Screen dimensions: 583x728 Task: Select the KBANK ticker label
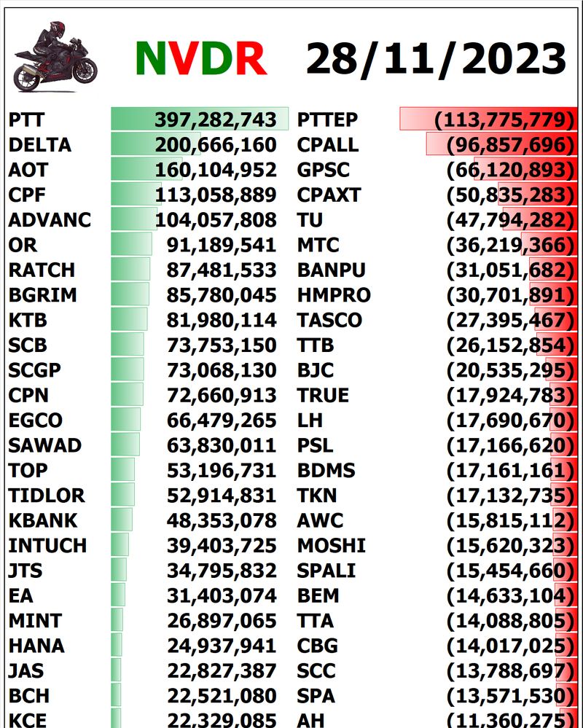[x=43, y=520]
